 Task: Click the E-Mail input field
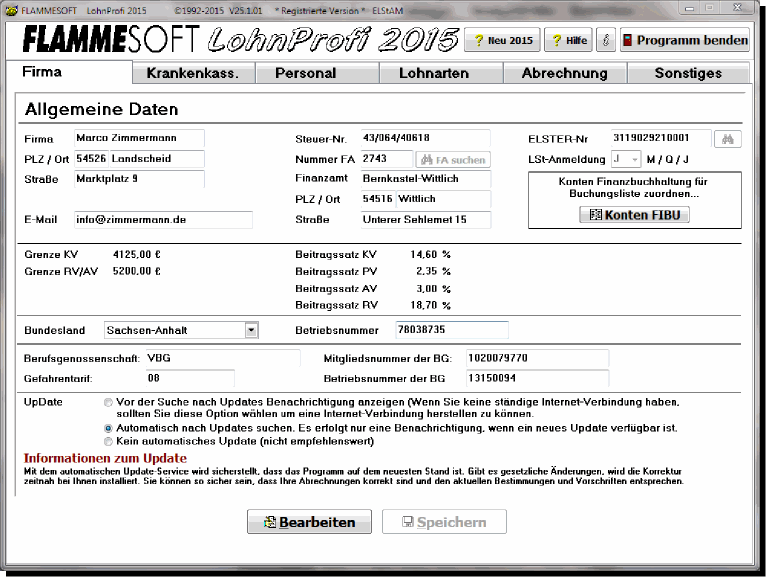(163, 220)
